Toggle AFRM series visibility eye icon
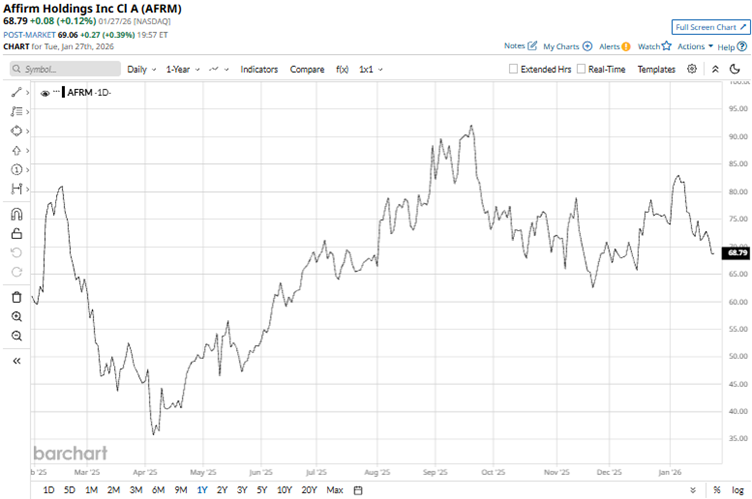This screenshot has height=499, width=752. (x=45, y=93)
